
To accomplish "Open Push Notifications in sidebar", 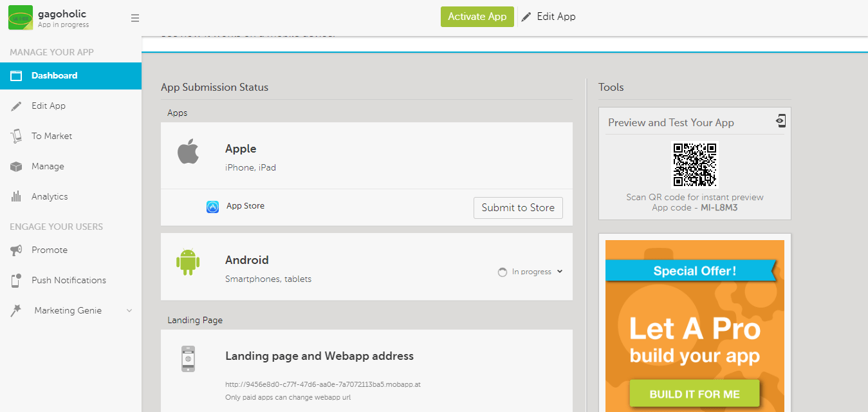I will [71, 280].
